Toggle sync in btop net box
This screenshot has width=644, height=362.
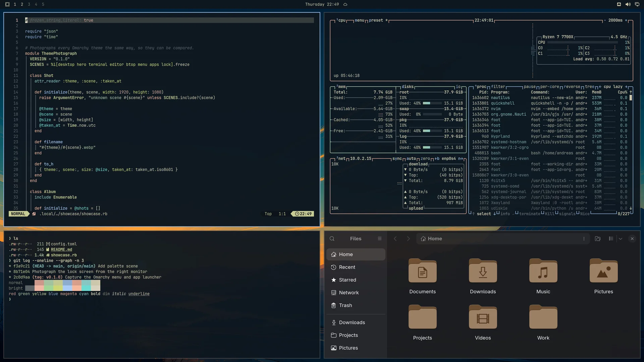(397, 159)
